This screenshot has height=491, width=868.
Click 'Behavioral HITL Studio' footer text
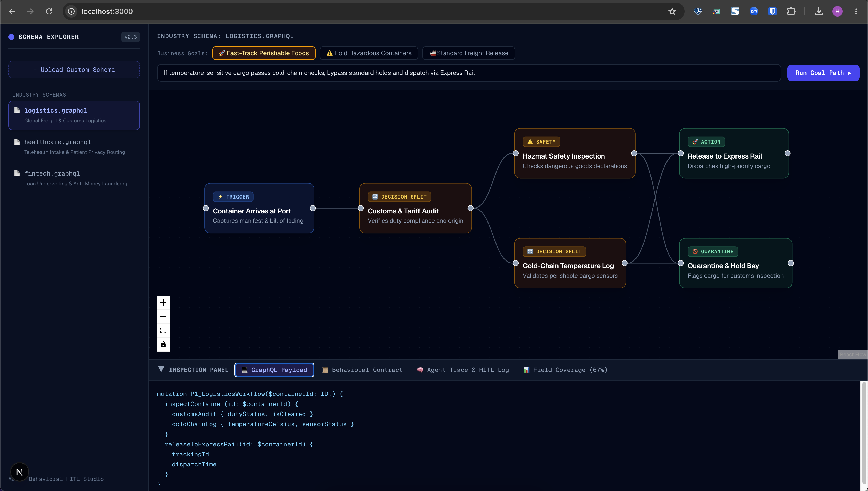pyautogui.click(x=66, y=479)
